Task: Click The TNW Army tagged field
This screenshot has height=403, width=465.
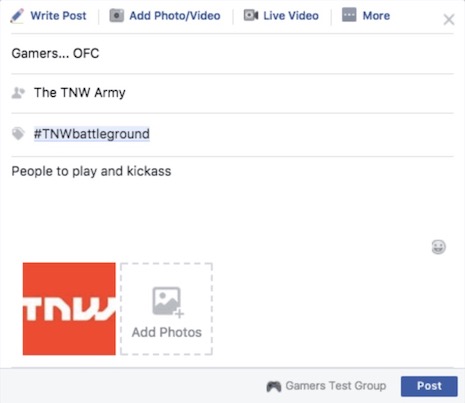Action: [x=232, y=93]
